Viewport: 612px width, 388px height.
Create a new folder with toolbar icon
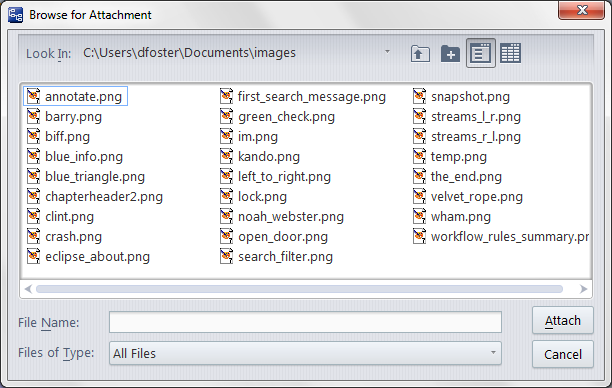pos(450,53)
